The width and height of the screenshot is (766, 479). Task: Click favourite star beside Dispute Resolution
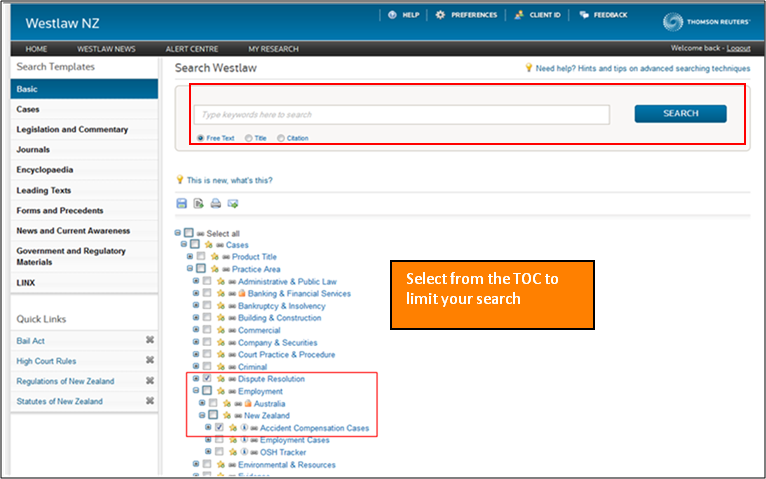[x=221, y=379]
